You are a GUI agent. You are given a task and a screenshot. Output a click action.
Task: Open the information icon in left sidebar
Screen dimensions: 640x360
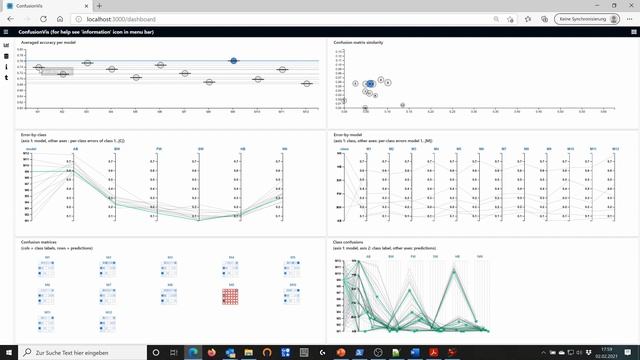6,67
